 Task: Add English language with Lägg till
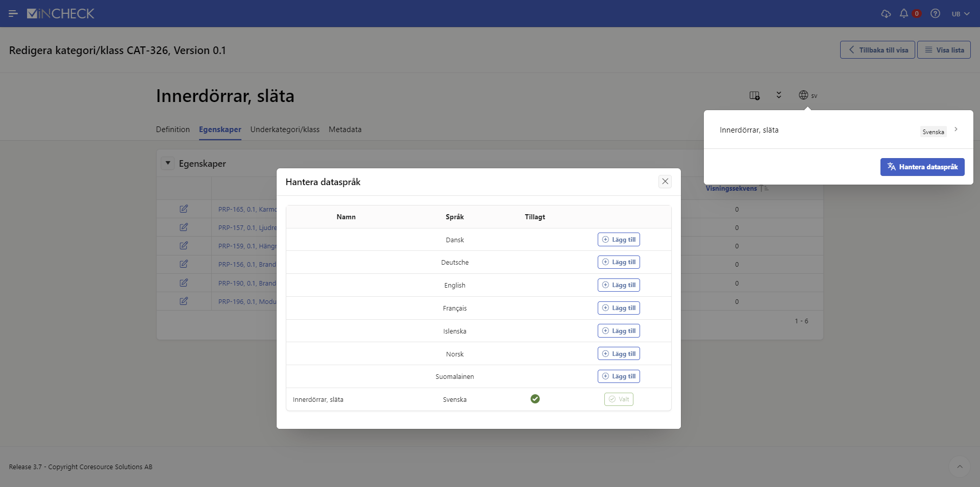pos(619,285)
